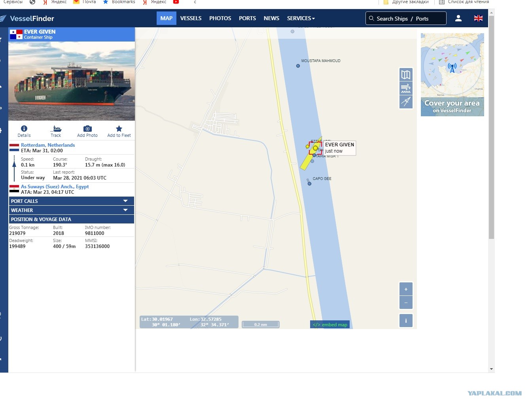This screenshot has height=405, width=532.
Task: Follow the Rotterdam, Netherlands destination link
Action: 48,145
